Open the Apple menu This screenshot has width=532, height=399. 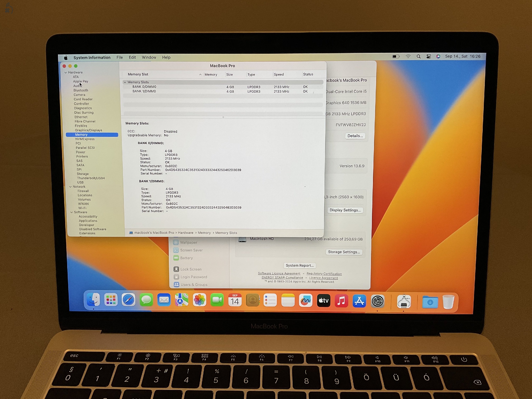pos(66,58)
